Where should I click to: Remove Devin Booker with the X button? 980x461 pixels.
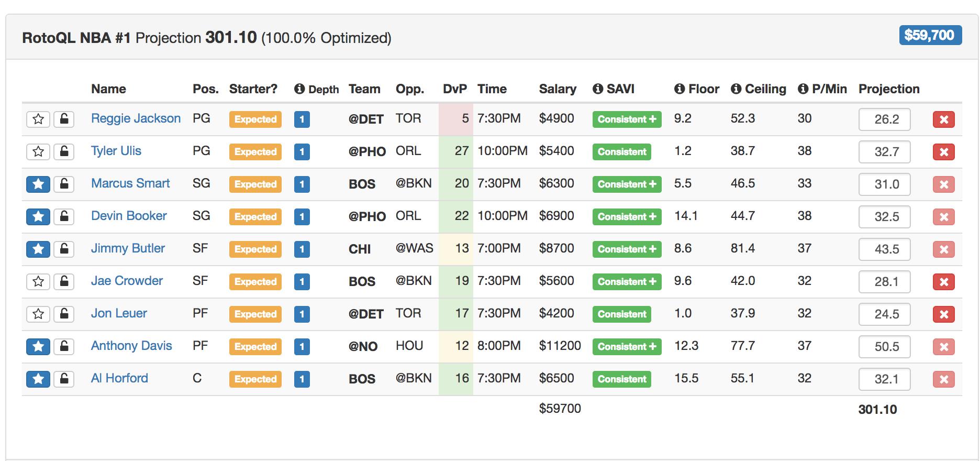(944, 217)
